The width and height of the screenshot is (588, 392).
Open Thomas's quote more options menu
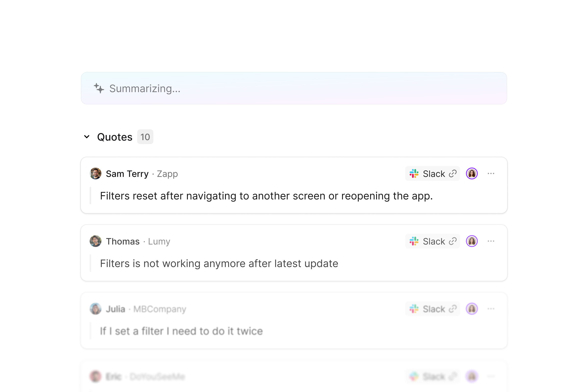tap(491, 241)
